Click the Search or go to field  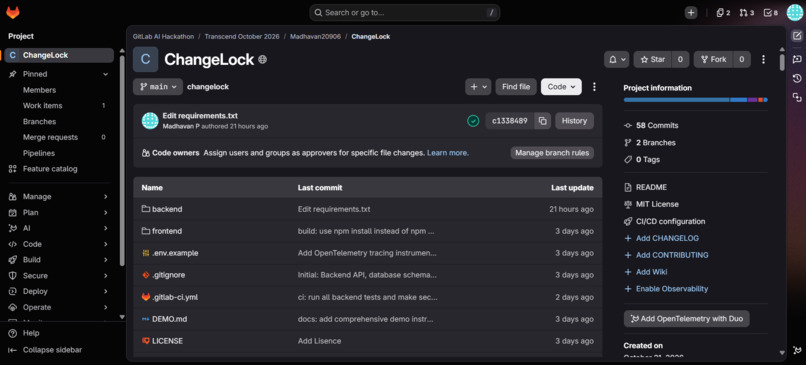(404, 12)
